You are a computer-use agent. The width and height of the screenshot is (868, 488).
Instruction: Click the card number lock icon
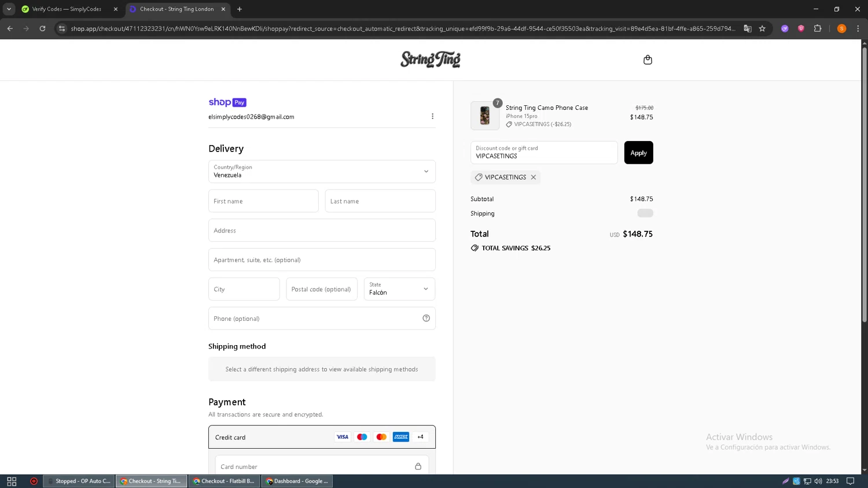point(418,466)
